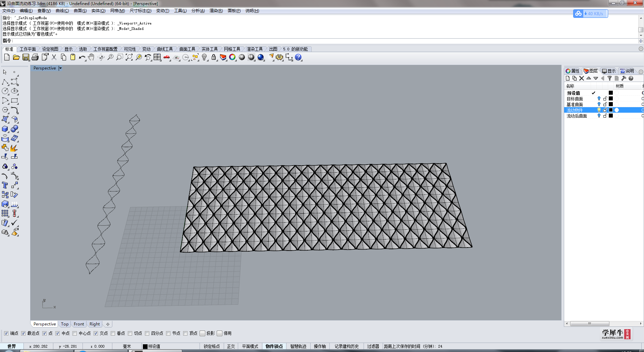644x352 pixels.
Task: Open the 渲染(R) menu
Action: [216, 11]
